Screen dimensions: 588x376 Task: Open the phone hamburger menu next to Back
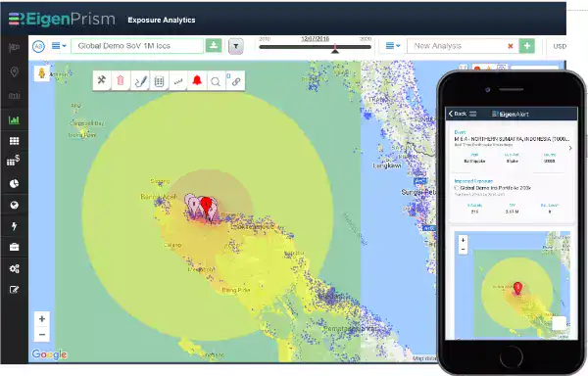point(473,114)
